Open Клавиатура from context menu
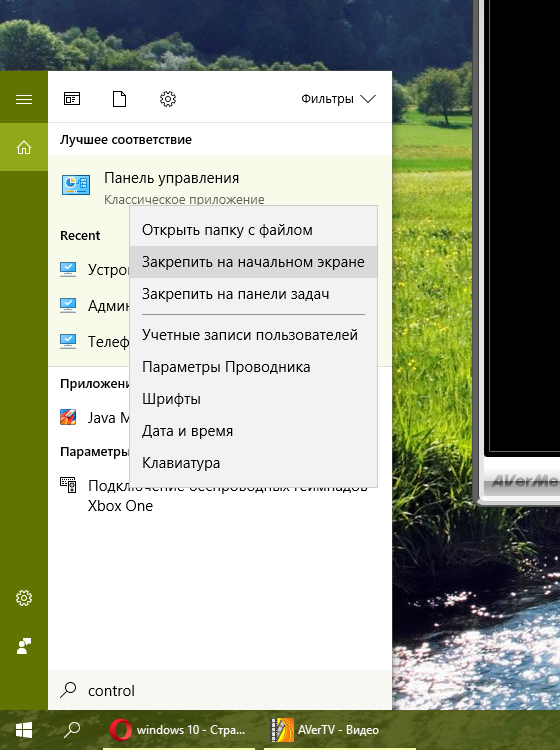Viewport: 560px width, 750px height. (253, 463)
